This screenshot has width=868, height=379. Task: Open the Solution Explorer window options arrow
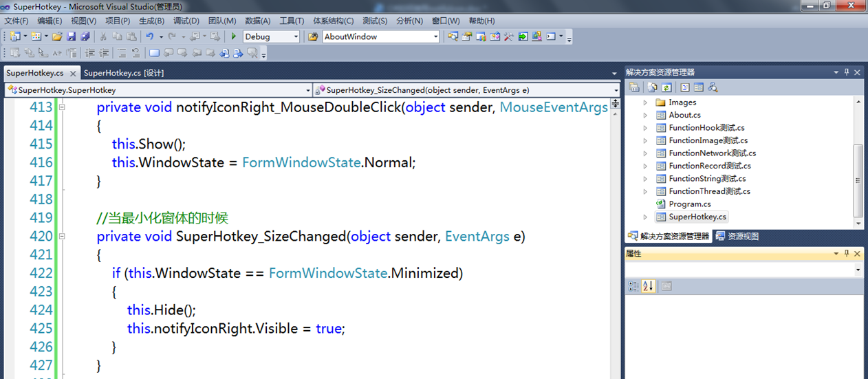836,72
